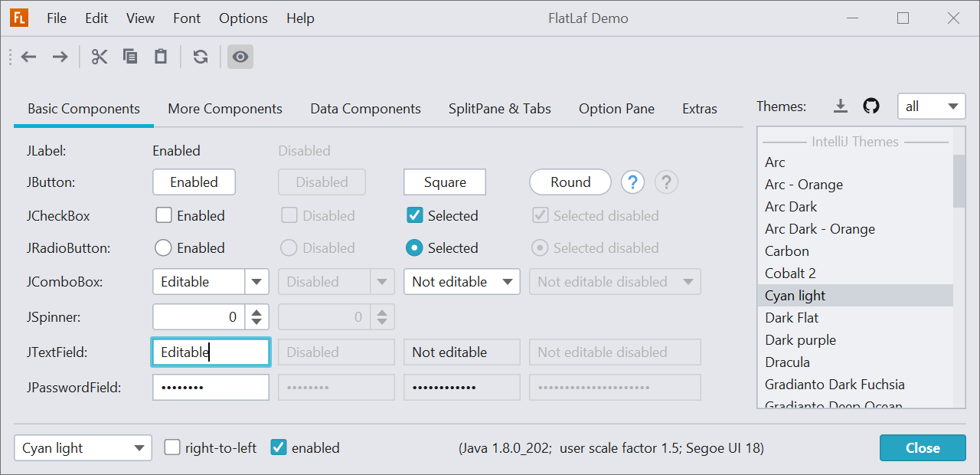Open the Not editable combo box
Image resolution: width=980 pixels, height=475 pixels.
point(462,282)
